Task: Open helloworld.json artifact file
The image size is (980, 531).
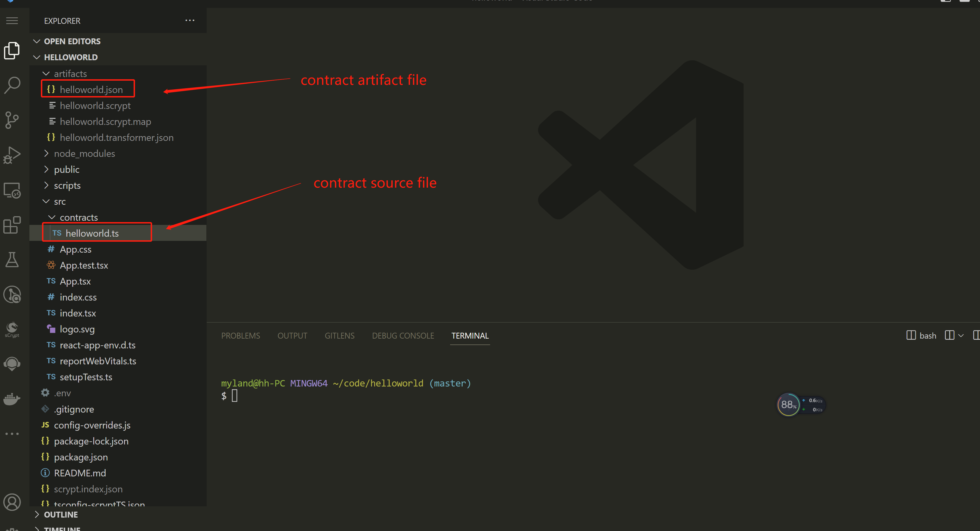Action: (91, 89)
